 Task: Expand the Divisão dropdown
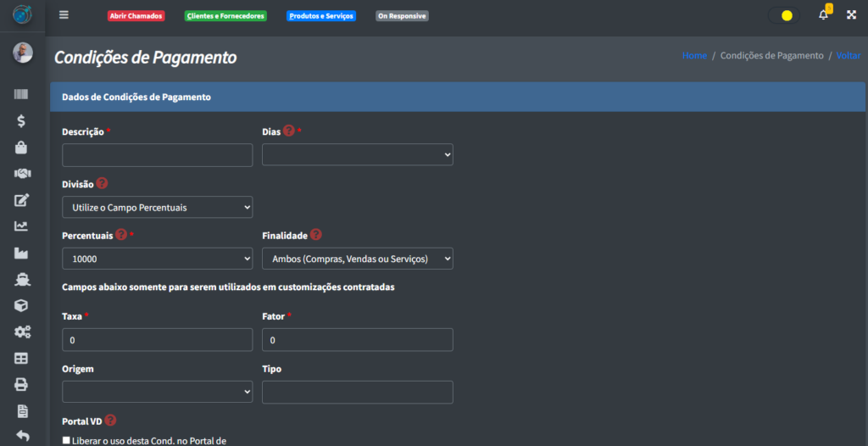coord(157,207)
